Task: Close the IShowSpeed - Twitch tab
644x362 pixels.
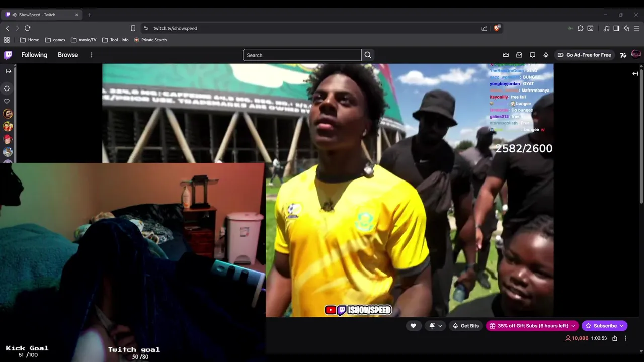Action: point(76,15)
